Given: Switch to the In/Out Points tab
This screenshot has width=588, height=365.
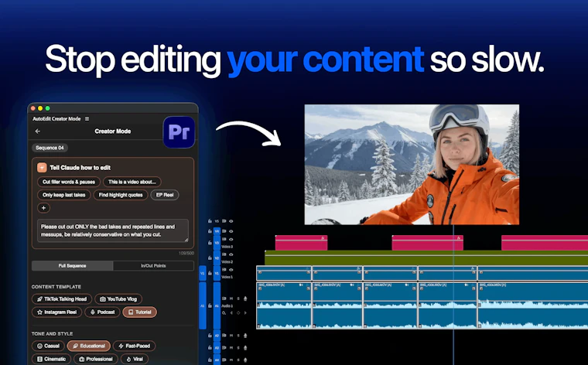Looking at the screenshot, I should (x=153, y=266).
